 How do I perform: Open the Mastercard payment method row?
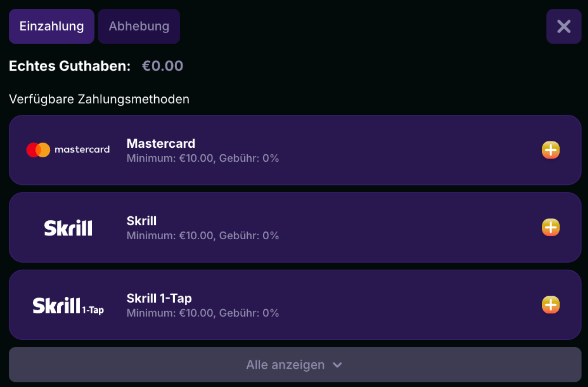click(x=294, y=150)
